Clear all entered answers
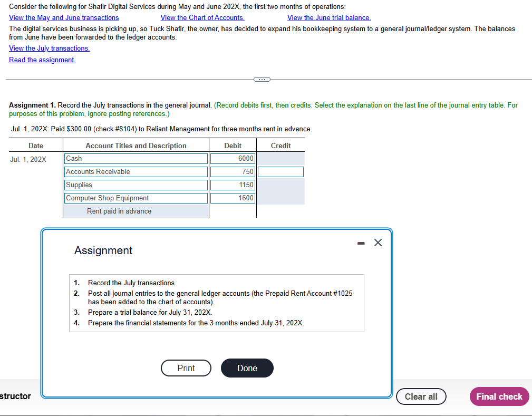Viewport: 532px width, 416px height. pos(421,396)
